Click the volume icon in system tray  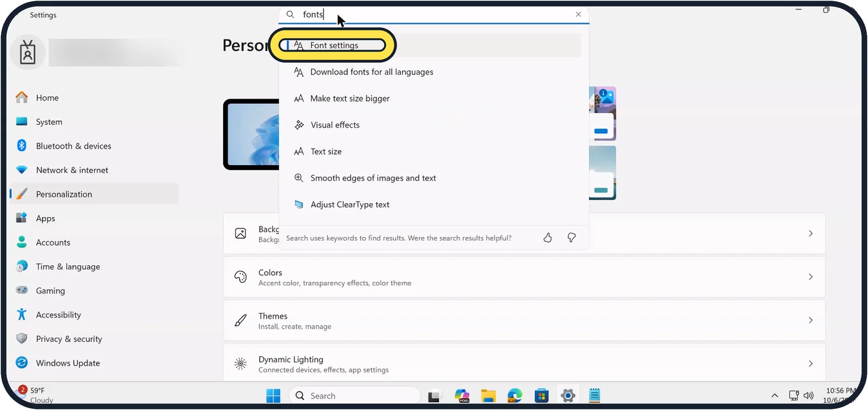tap(808, 396)
